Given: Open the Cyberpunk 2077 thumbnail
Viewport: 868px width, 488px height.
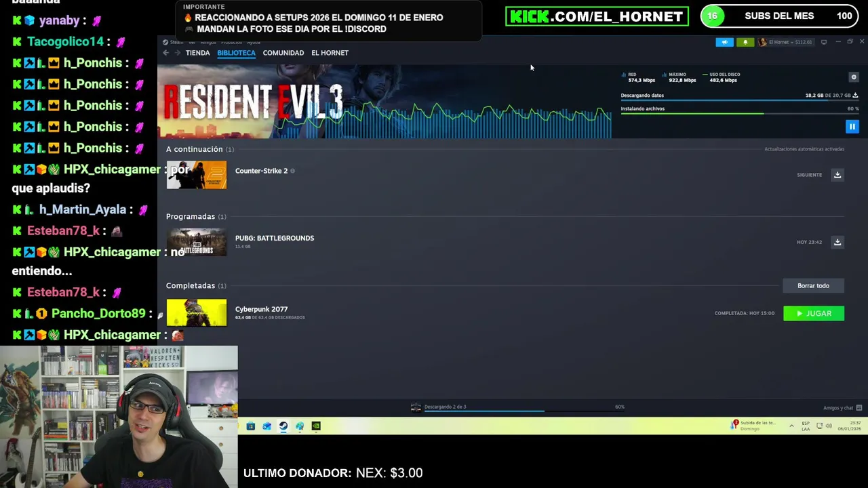Looking at the screenshot, I should (197, 312).
